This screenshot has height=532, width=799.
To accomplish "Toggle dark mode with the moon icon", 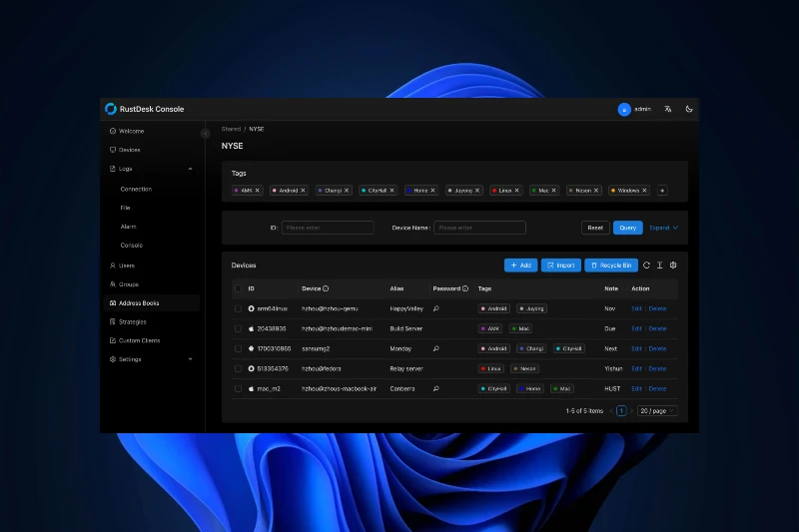I will [689, 109].
